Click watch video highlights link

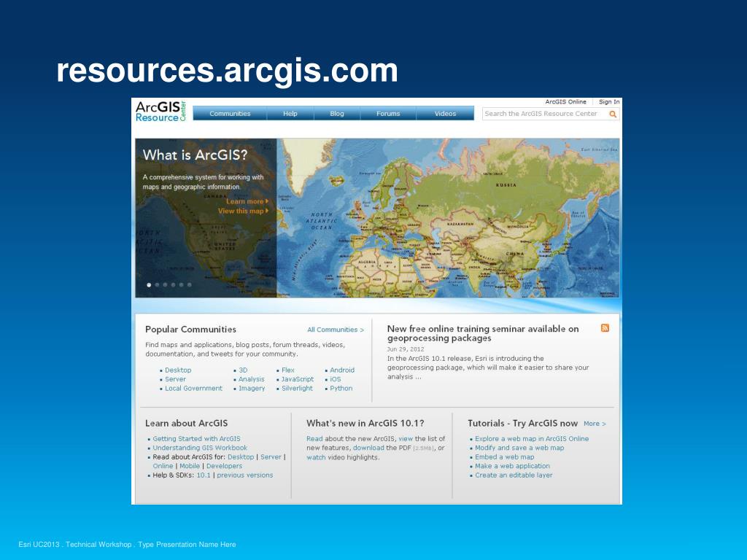click(316, 457)
